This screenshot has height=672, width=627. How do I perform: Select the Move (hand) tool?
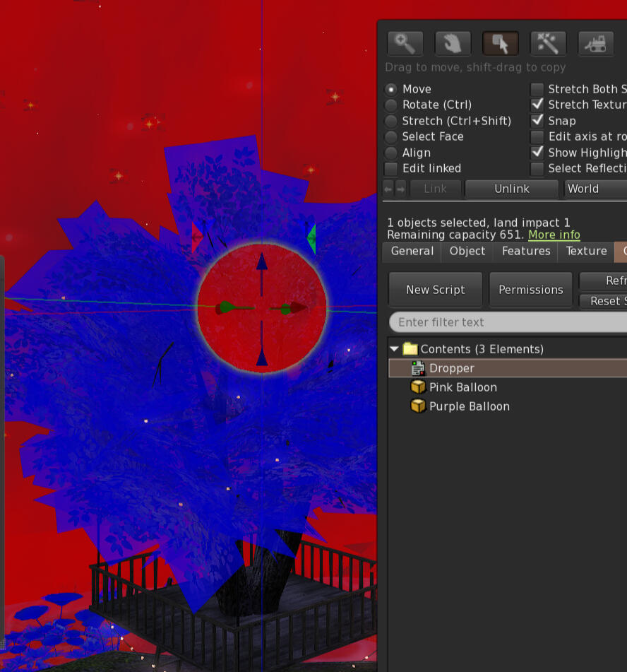coord(453,44)
